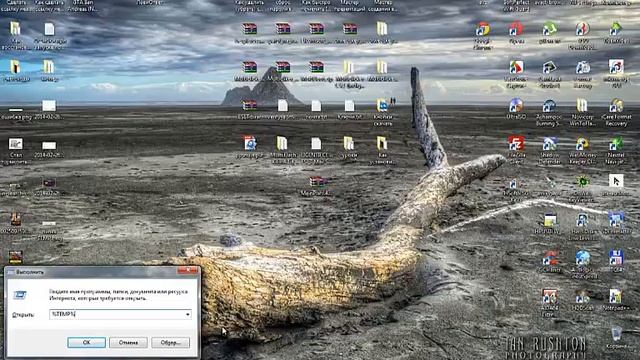This screenshot has height=360, width=640.
Task: Launch the Ashampoo Burning Studio shortcut
Action: (549, 112)
